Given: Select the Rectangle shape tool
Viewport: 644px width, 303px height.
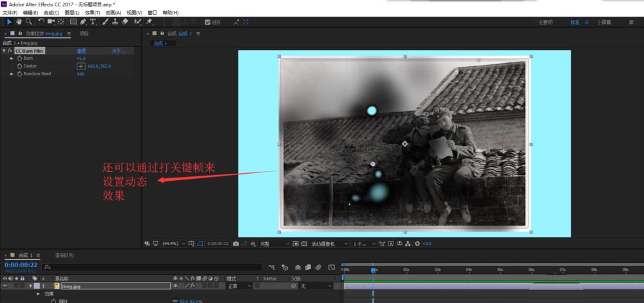Looking at the screenshot, I should tap(73, 22).
